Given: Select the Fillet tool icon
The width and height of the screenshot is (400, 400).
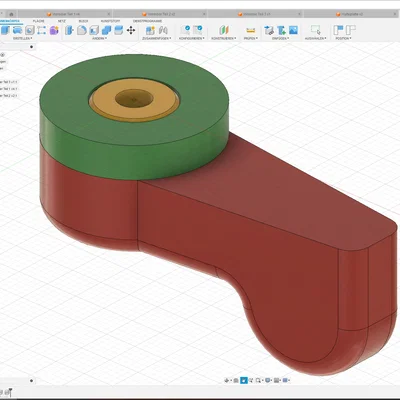Looking at the screenshot, I should coord(81,30).
